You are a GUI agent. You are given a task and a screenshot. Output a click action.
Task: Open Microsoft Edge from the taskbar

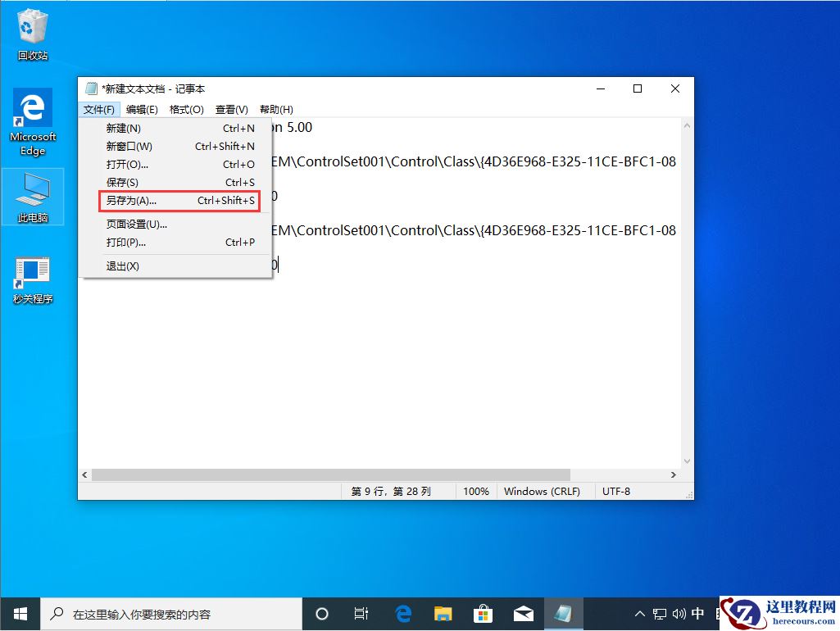(402, 613)
